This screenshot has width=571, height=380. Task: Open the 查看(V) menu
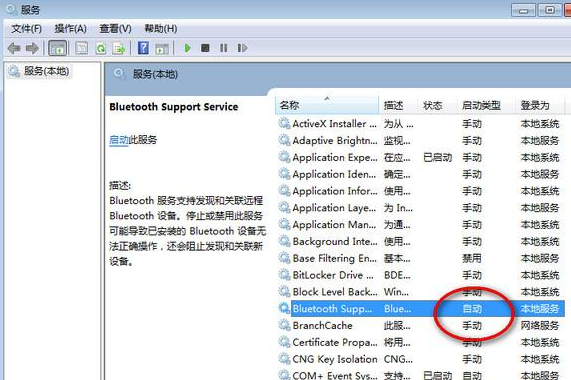[115, 28]
